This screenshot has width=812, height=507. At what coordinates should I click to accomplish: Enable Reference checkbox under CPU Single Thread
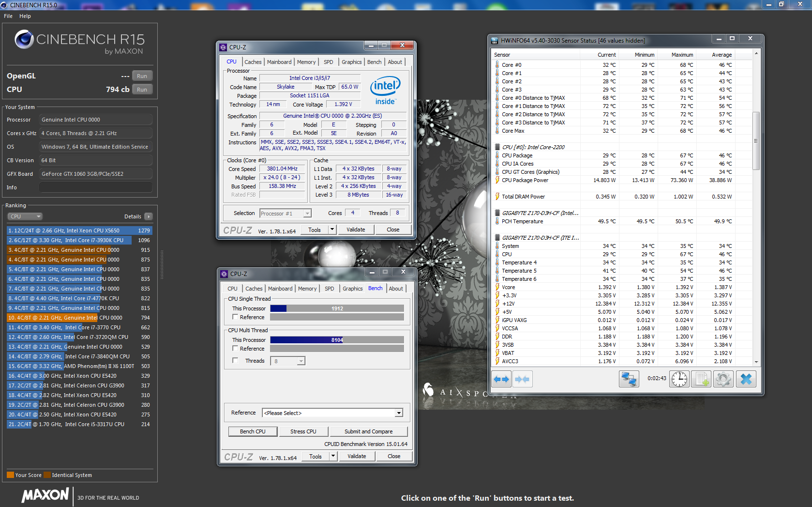(x=235, y=317)
